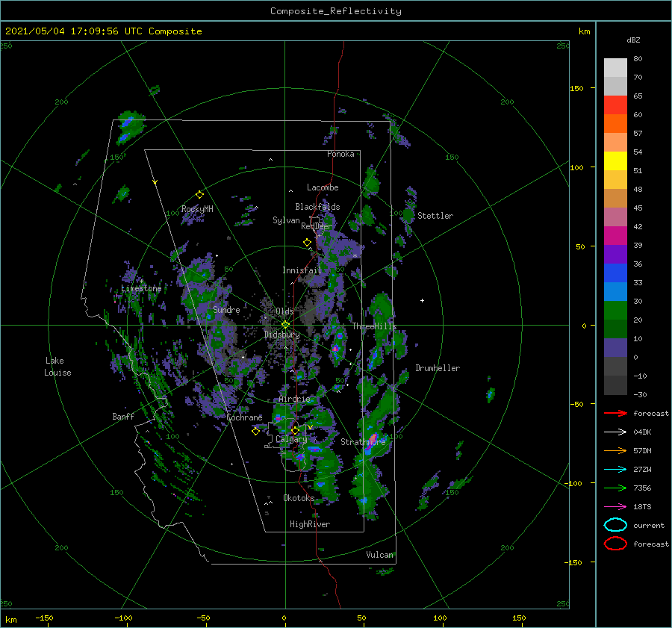Select the 0 tick on the horizontal axis
The height and width of the screenshot is (628, 672).
[x=284, y=618]
